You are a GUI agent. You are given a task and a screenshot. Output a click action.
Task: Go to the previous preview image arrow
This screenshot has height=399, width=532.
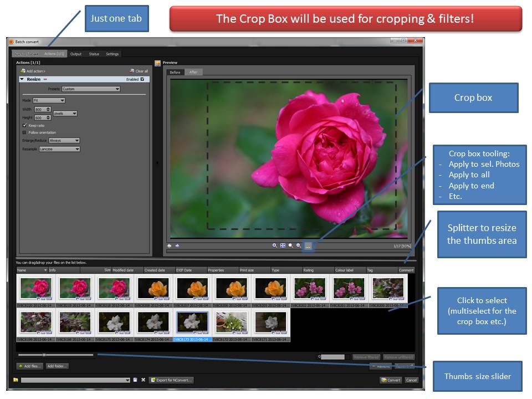(170, 245)
